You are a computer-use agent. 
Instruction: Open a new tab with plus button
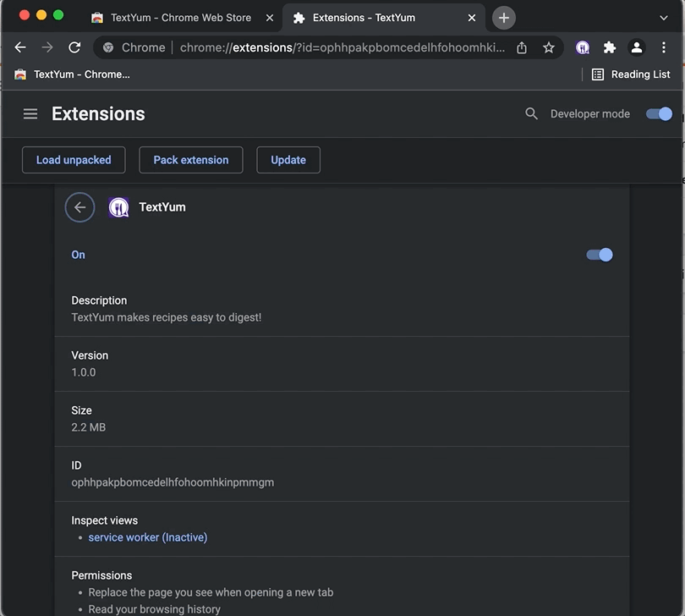504,18
